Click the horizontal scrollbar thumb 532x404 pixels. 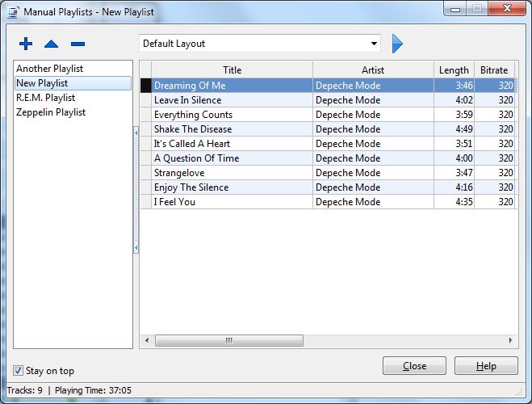click(x=229, y=340)
